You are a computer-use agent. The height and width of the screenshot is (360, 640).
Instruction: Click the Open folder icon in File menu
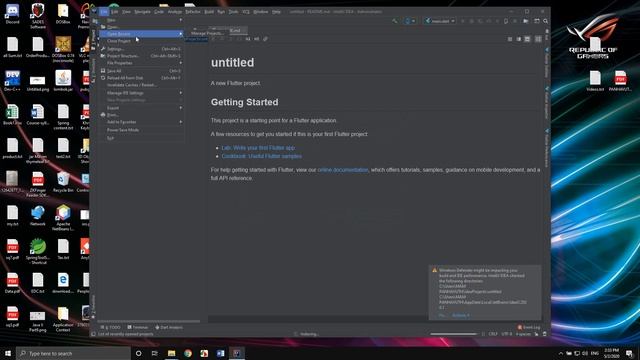click(103, 27)
